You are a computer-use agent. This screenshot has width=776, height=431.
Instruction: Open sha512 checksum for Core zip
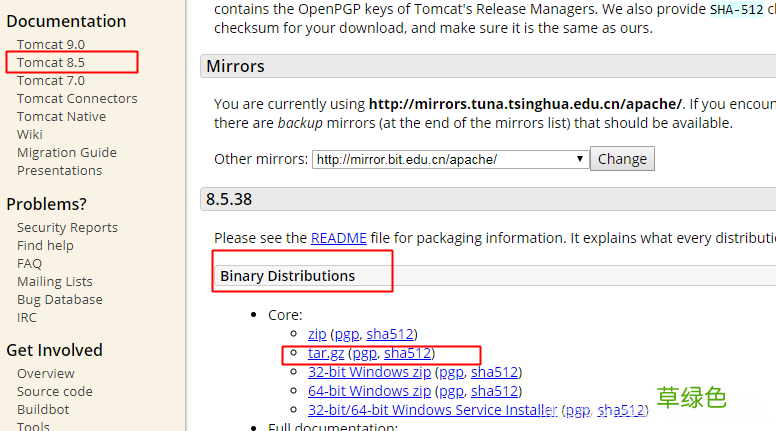click(389, 334)
